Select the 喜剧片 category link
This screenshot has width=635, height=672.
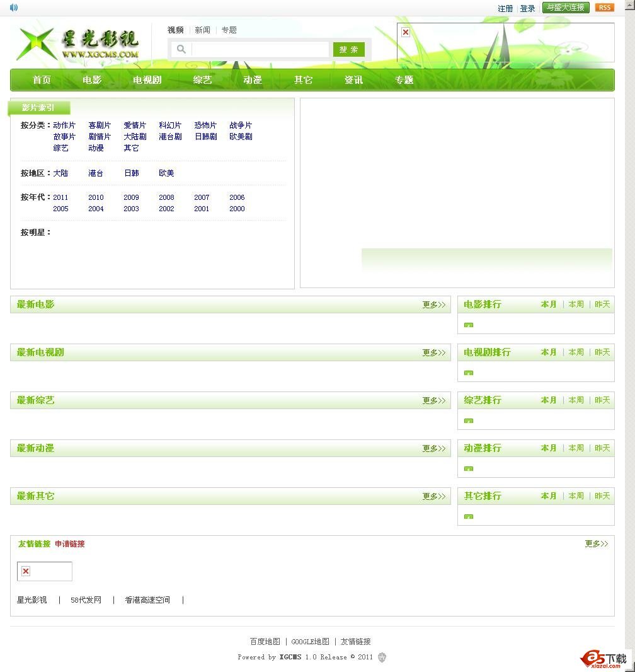pyautogui.click(x=100, y=125)
